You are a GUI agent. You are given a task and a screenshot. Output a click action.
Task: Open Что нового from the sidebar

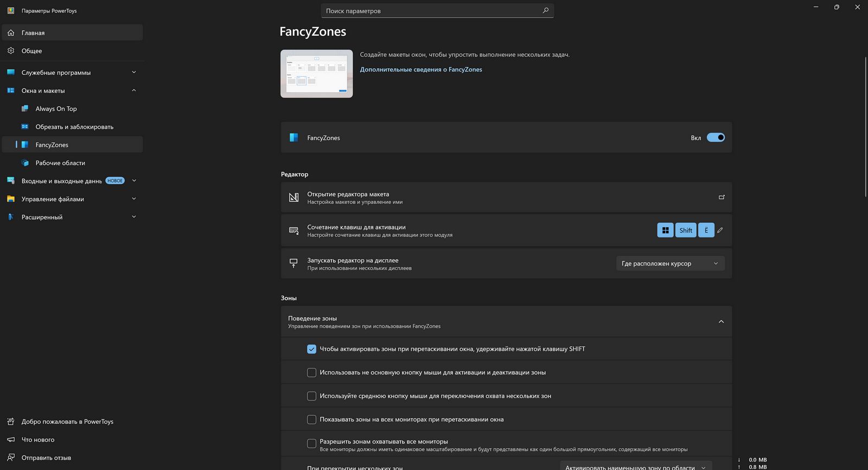[x=38, y=440]
